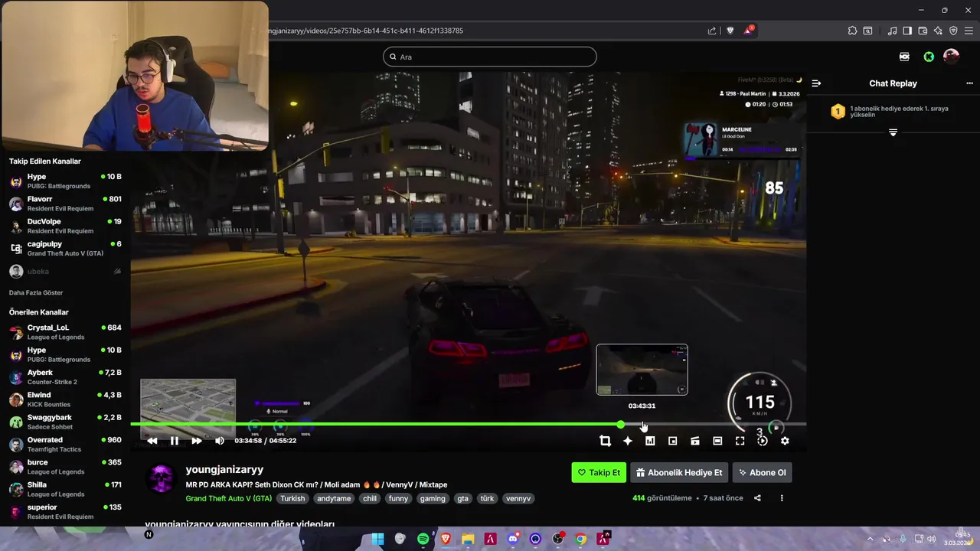Collapse the Chat Replay panel
This screenshot has width=980, height=551.
click(x=816, y=83)
